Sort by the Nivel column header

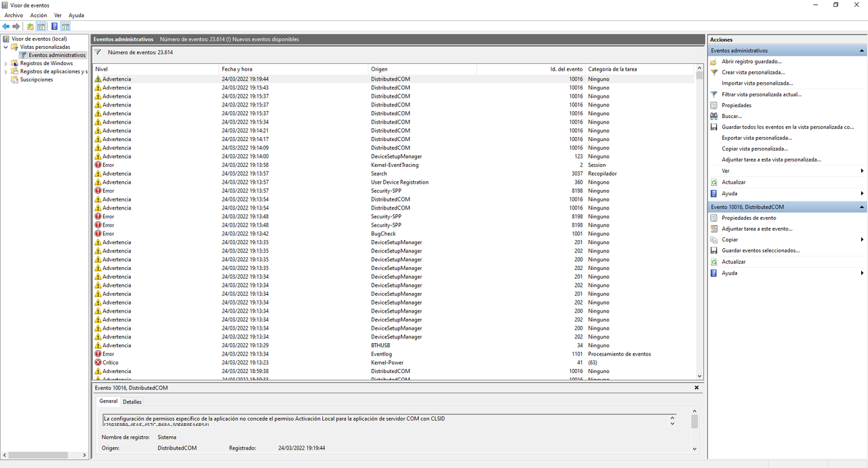[x=156, y=69]
